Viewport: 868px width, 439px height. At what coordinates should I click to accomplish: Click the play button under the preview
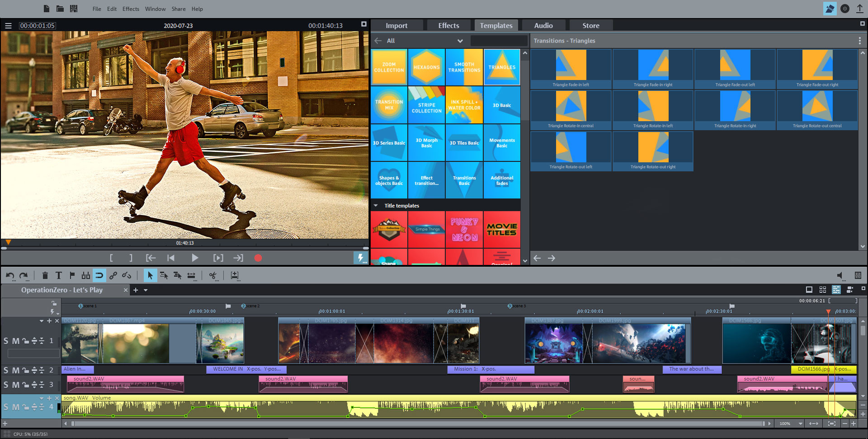pos(195,258)
